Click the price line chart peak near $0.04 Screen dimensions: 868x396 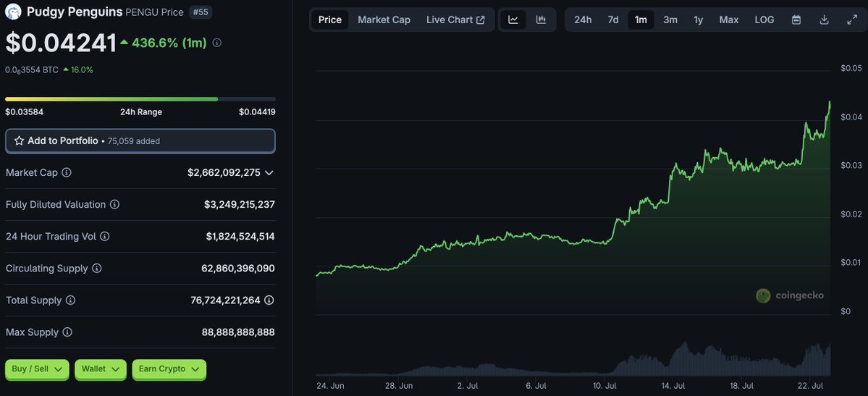[829, 103]
